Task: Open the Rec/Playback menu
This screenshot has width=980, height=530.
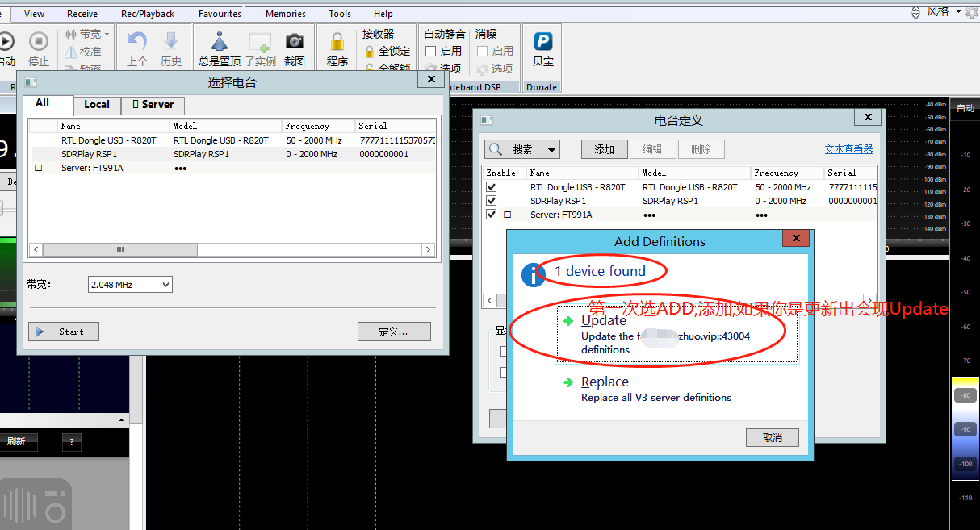Action: pyautogui.click(x=148, y=14)
